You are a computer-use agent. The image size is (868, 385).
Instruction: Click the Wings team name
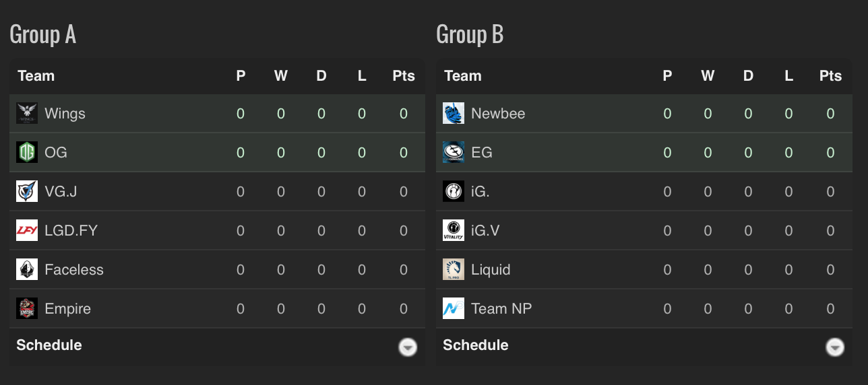tap(65, 114)
